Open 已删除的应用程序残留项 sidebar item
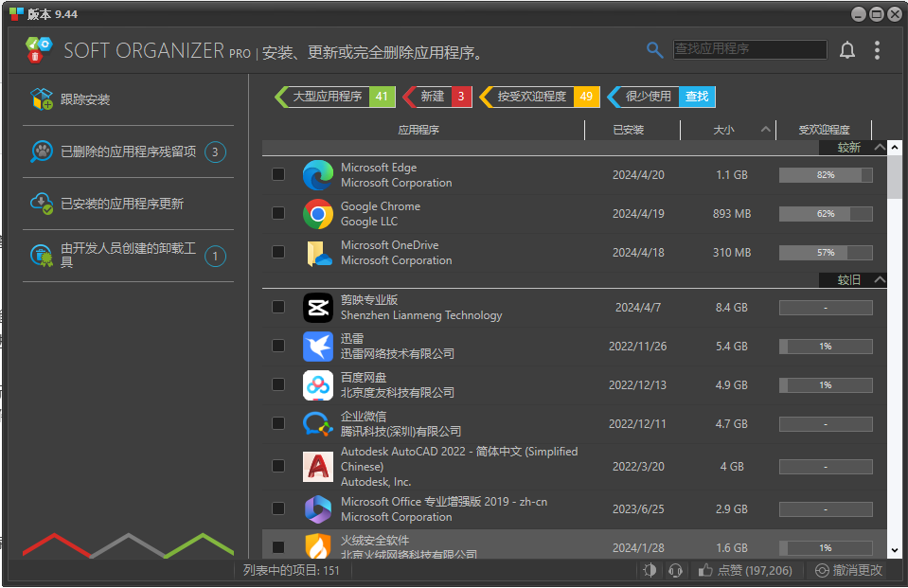Viewport: 908px width, 588px height. [128, 151]
